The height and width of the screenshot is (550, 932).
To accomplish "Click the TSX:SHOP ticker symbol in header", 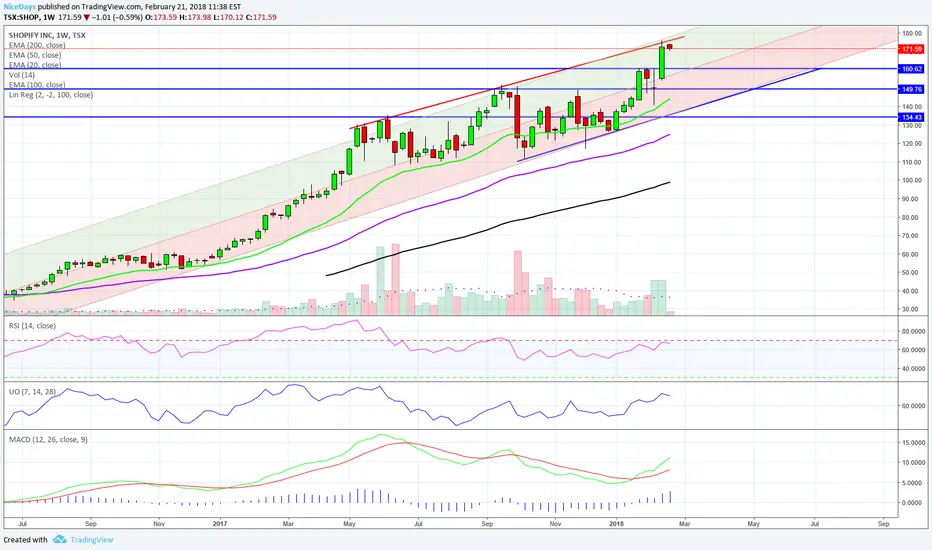I will tap(21, 17).
